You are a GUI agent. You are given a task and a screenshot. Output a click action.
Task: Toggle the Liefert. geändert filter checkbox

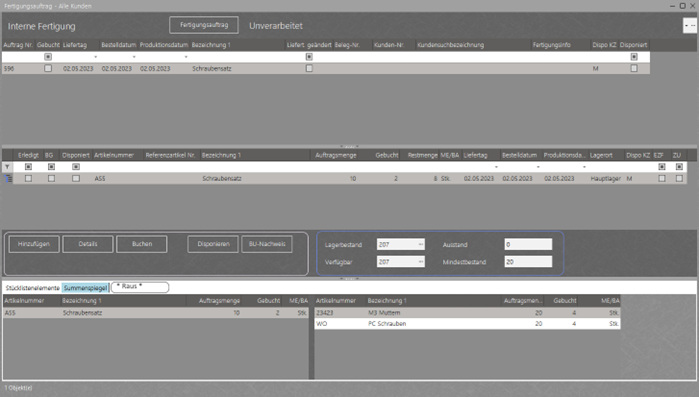(309, 57)
